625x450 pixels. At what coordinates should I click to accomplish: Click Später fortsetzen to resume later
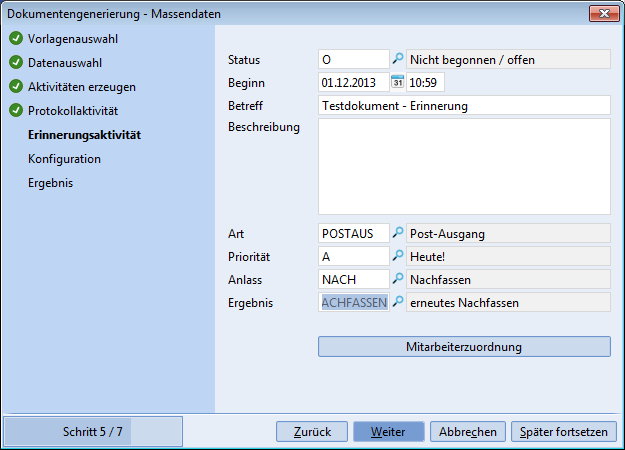(563, 432)
